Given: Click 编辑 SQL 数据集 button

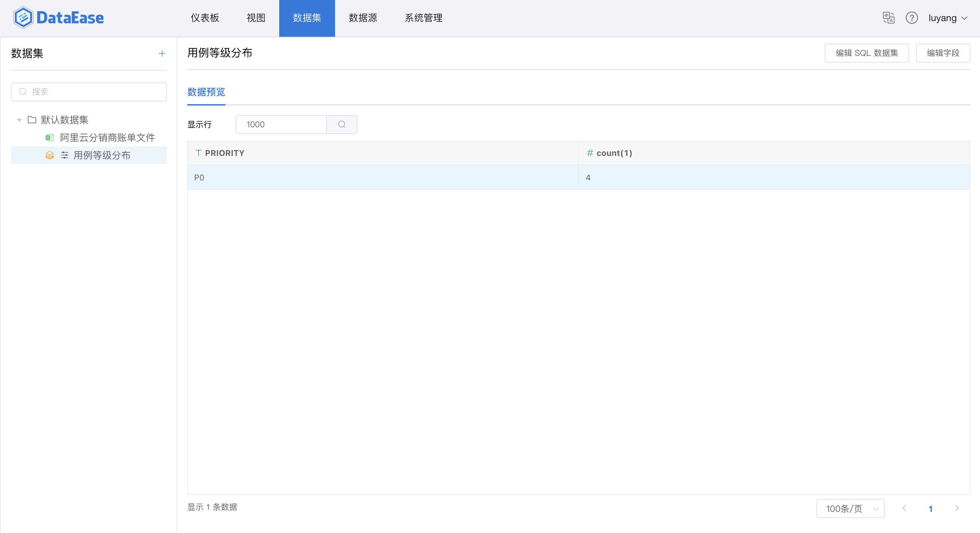Looking at the screenshot, I should [866, 53].
